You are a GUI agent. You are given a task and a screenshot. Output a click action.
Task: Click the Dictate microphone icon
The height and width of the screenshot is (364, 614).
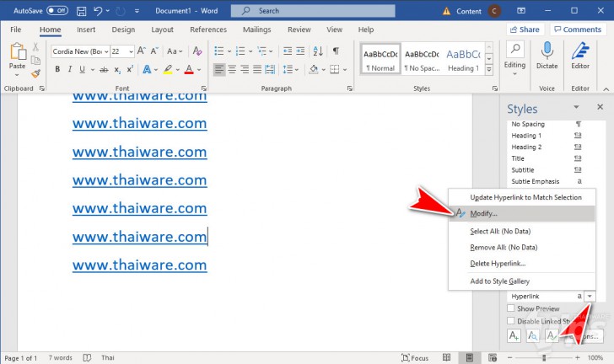pyautogui.click(x=547, y=51)
